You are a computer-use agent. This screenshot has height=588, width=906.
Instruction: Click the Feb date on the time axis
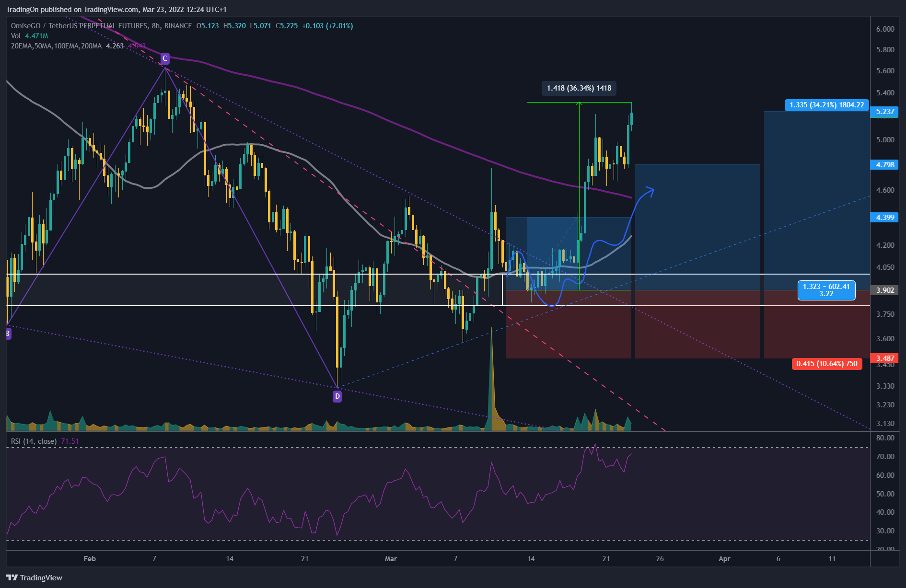pos(90,559)
